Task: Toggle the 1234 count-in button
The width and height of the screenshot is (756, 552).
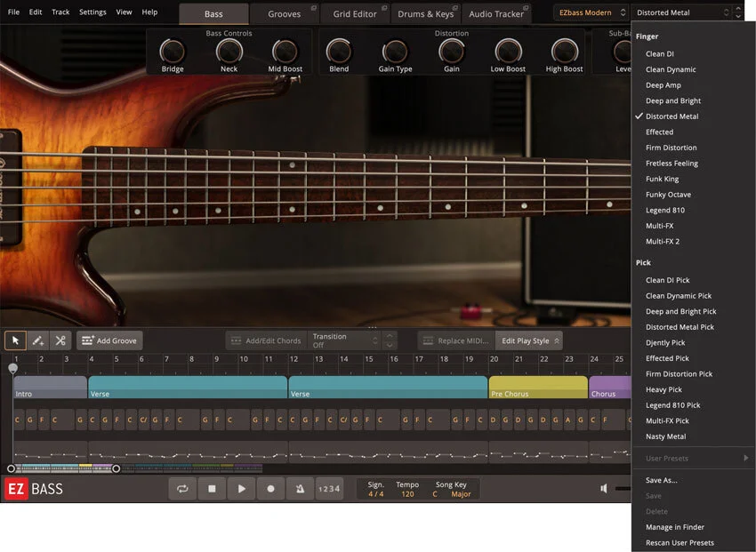Action: (x=329, y=488)
